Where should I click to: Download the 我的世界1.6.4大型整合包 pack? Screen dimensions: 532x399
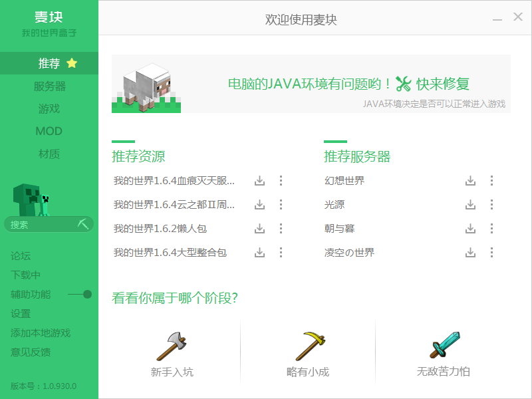click(260, 253)
